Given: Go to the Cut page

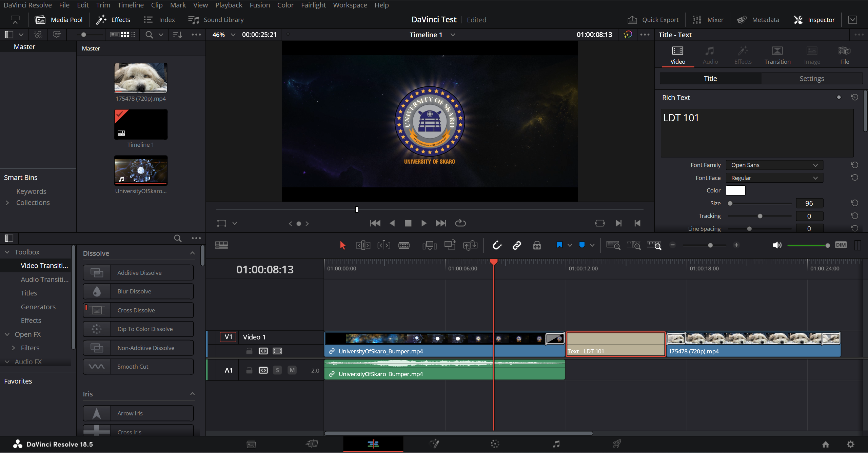Looking at the screenshot, I should click(312, 444).
